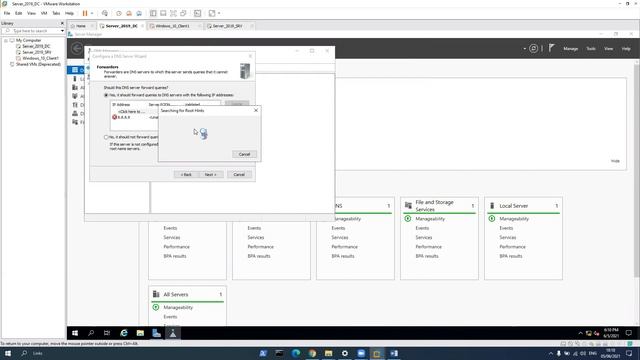Open the Server Manager View menu
This screenshot has height=360, width=640.
coord(609,49)
